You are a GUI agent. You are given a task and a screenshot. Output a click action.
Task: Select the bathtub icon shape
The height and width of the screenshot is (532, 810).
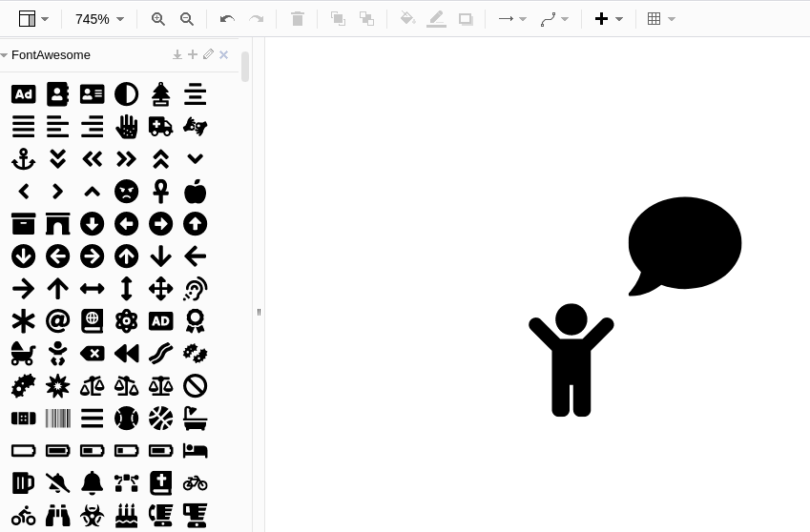click(196, 419)
